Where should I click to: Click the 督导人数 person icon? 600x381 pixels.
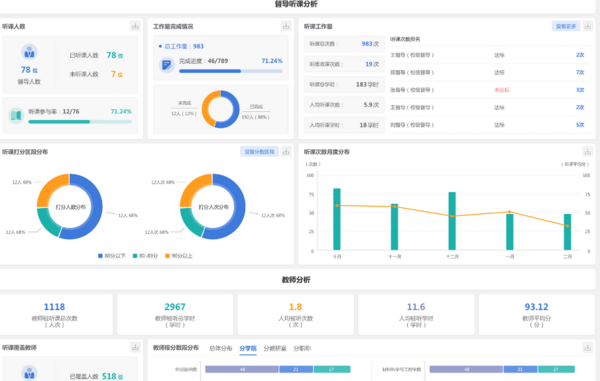29,52
